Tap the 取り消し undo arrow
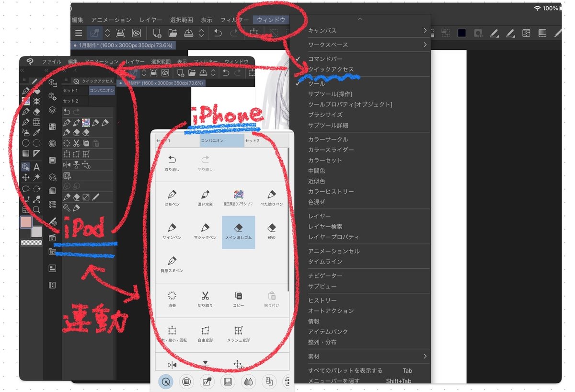 (172, 163)
